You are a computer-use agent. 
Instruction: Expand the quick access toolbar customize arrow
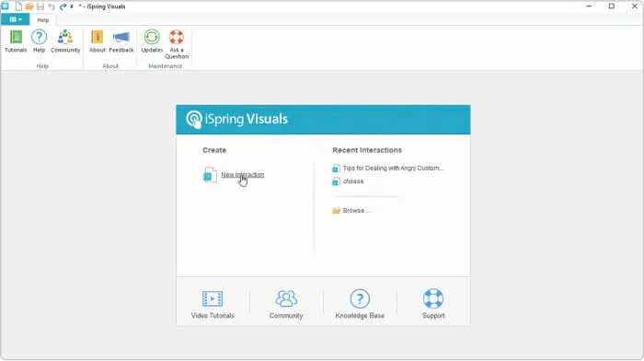pos(72,6)
